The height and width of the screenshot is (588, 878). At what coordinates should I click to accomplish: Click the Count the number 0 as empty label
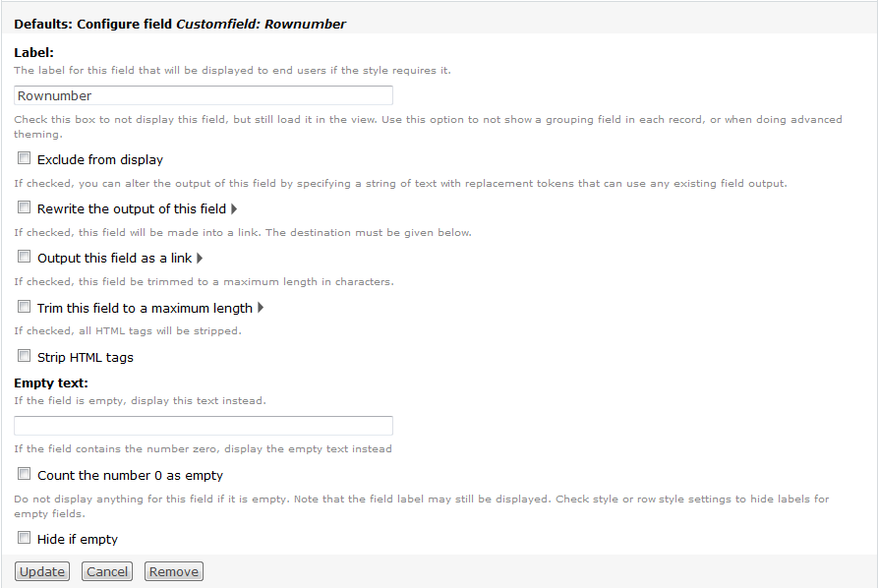[130, 476]
